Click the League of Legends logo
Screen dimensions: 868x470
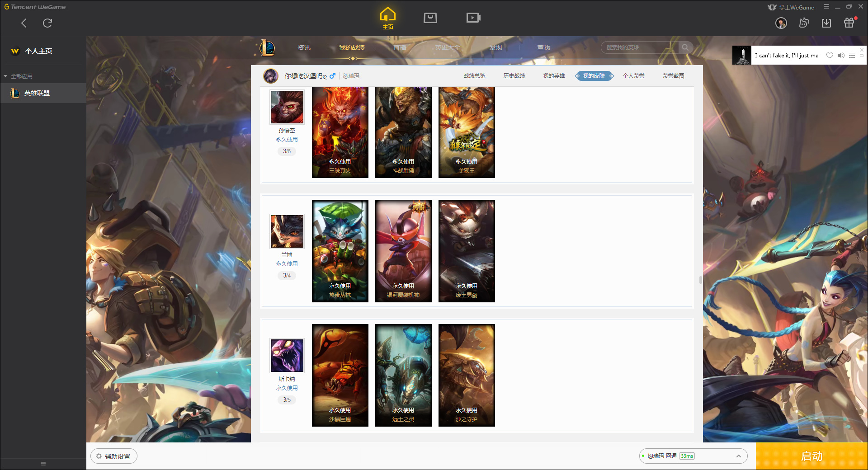pyautogui.click(x=267, y=47)
